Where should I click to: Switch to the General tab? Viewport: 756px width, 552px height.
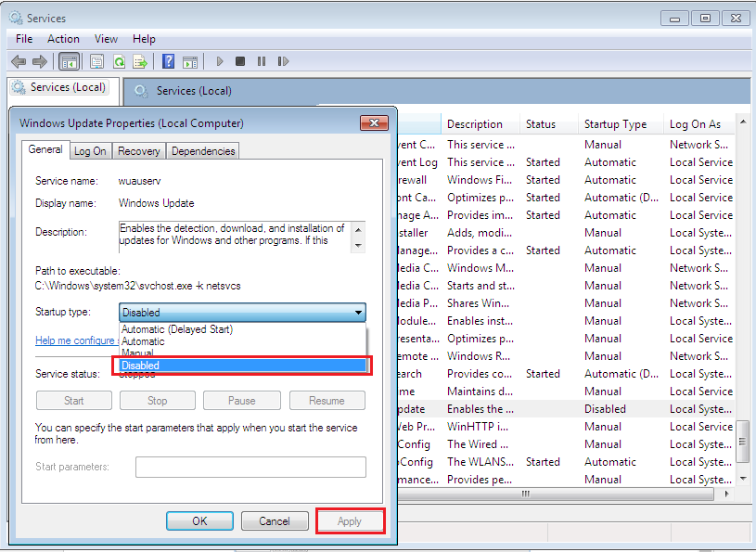(x=45, y=149)
